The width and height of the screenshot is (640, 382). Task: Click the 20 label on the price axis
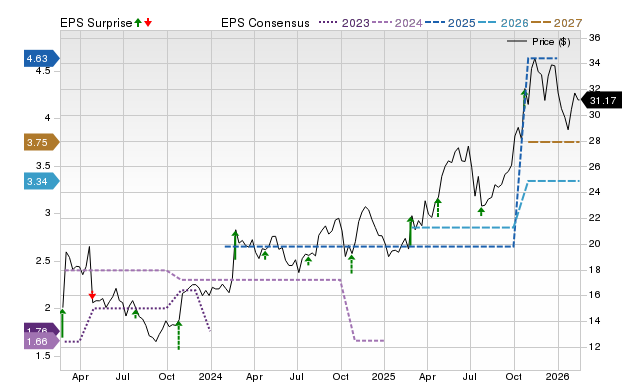(x=594, y=243)
